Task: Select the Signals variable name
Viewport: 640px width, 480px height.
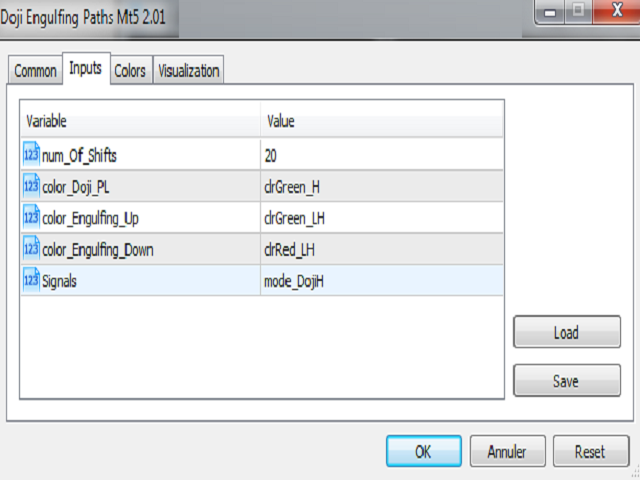Action: [59, 281]
